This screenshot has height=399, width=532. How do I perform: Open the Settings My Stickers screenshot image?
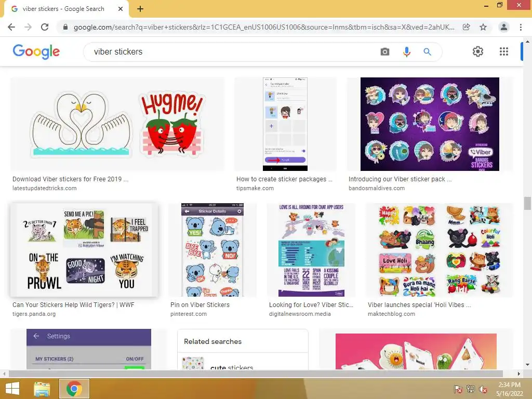[89, 349]
